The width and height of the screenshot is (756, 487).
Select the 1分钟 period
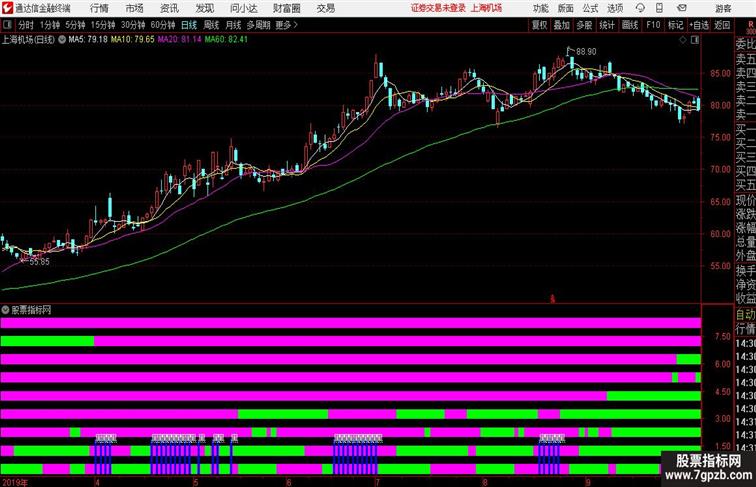(x=50, y=25)
